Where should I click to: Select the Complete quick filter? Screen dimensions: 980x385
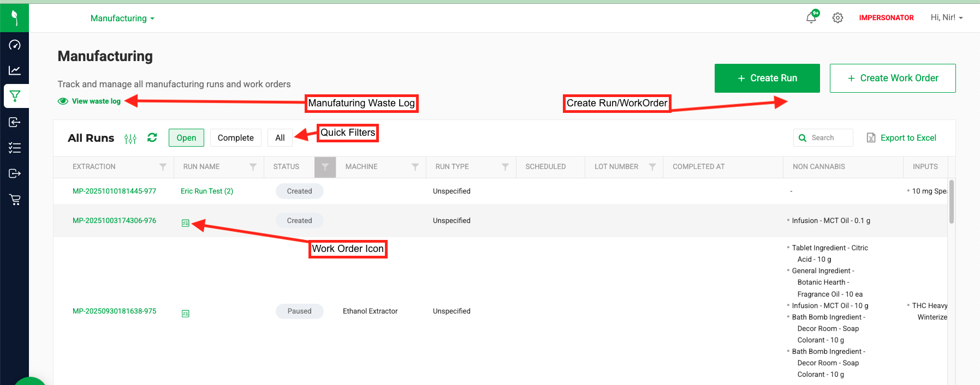point(236,138)
